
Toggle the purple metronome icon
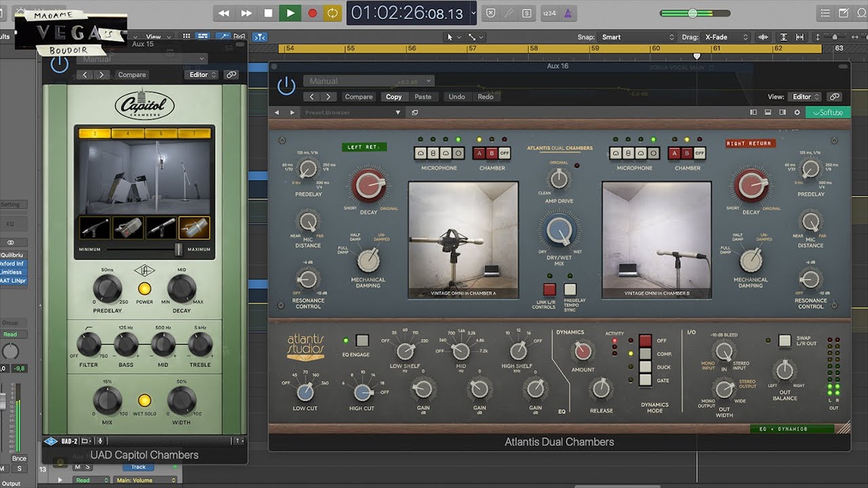[568, 13]
